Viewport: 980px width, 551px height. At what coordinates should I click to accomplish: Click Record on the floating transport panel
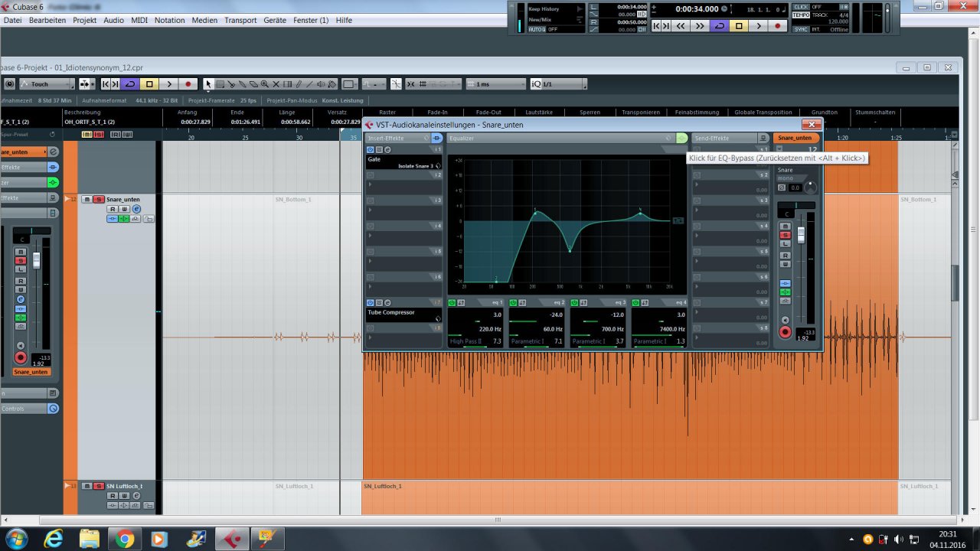(778, 25)
